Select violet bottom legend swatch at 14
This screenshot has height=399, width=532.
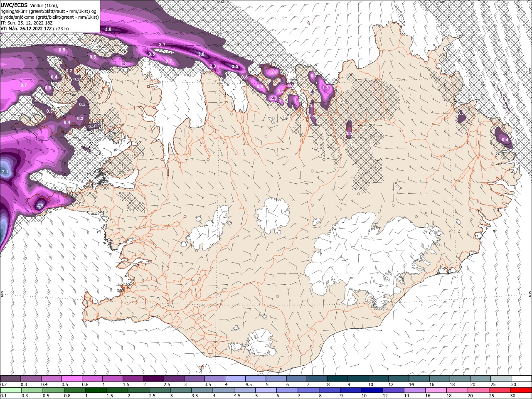(414, 390)
